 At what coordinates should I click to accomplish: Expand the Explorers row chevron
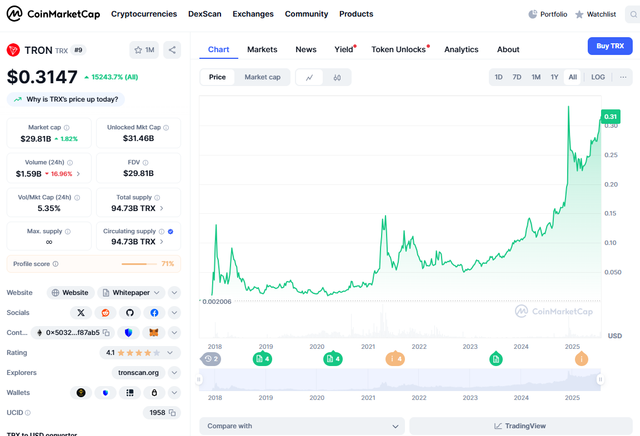tap(174, 373)
